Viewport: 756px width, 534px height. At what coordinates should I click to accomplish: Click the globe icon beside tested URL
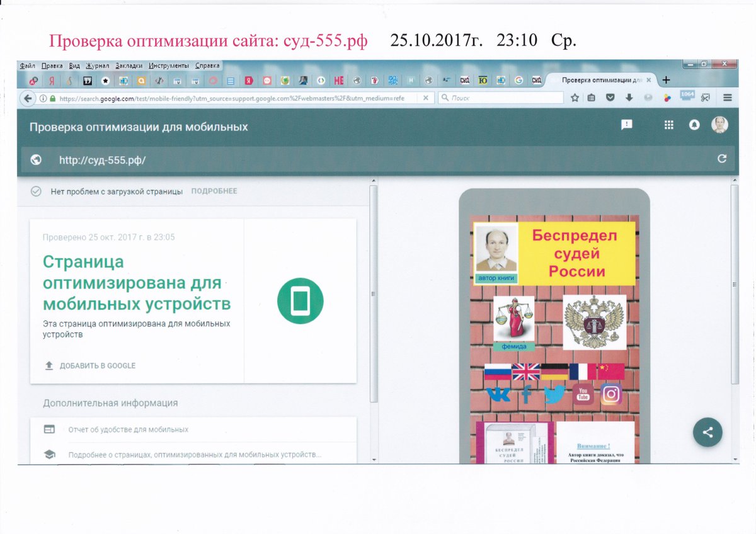36,159
